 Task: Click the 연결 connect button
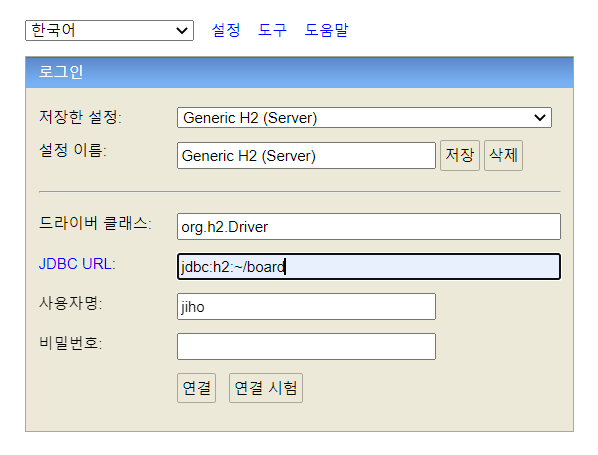point(196,388)
